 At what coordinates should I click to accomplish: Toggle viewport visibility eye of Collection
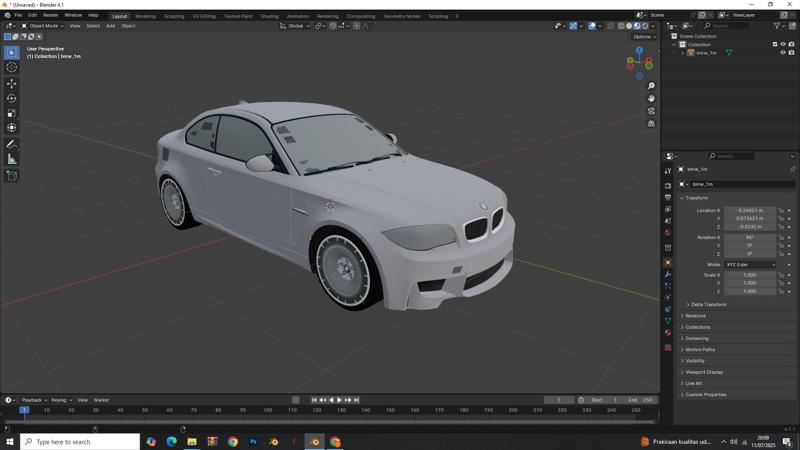point(783,44)
